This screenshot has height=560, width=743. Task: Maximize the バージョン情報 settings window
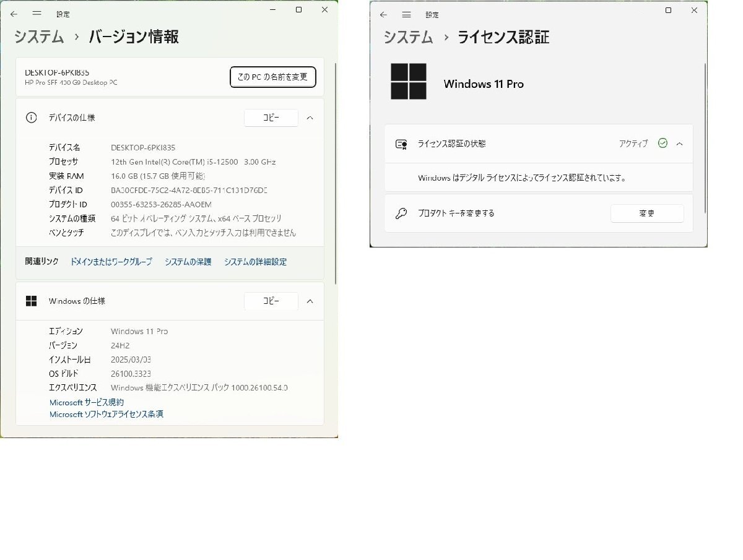(x=298, y=10)
